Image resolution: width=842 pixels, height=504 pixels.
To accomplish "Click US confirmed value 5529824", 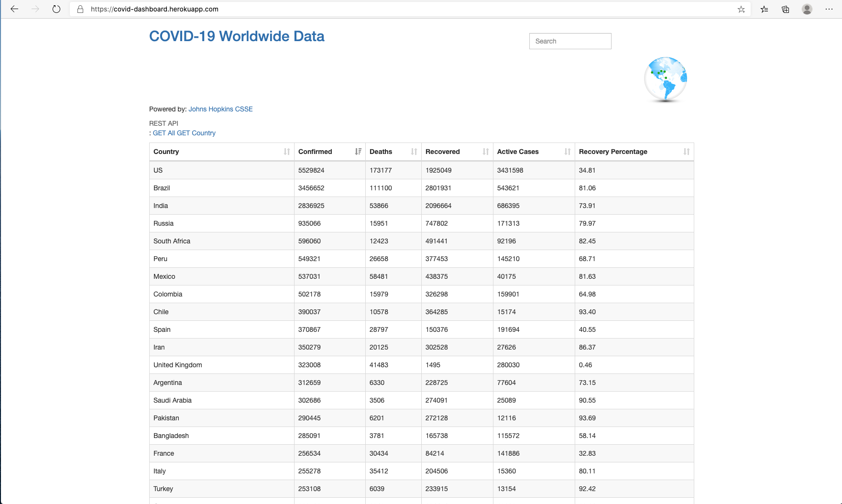I will 311,170.
